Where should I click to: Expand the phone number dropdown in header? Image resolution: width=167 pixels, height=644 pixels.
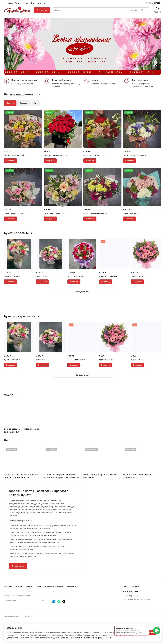coord(155,3)
